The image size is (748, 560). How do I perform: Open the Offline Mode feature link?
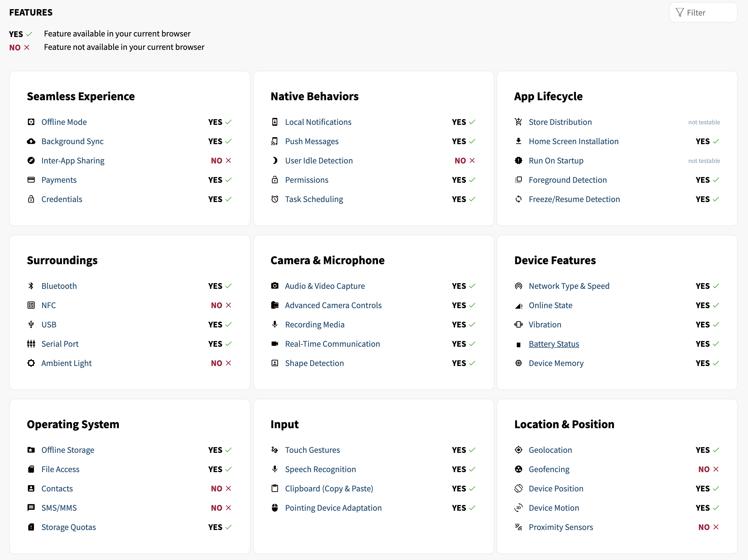pos(64,122)
